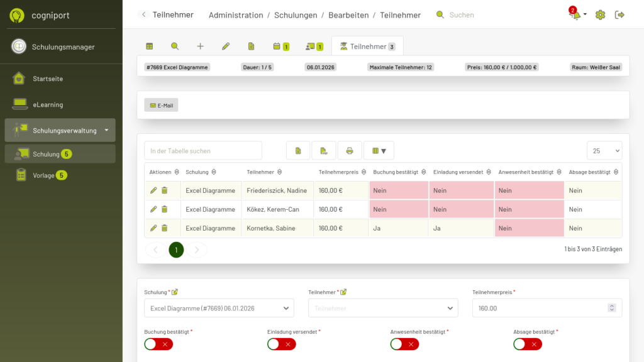This screenshot has width=644, height=362.
Task: Click the Schulungen breadcrumb link
Action: tap(296, 15)
